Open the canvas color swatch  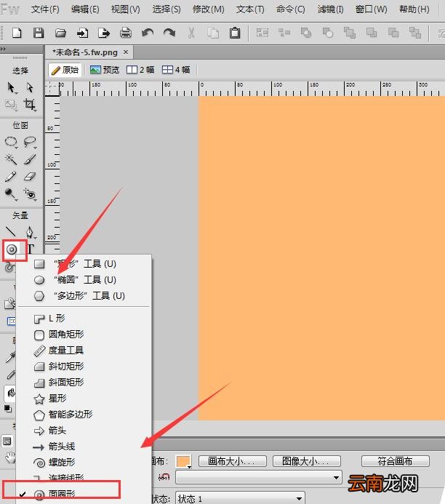pyautogui.click(x=183, y=462)
